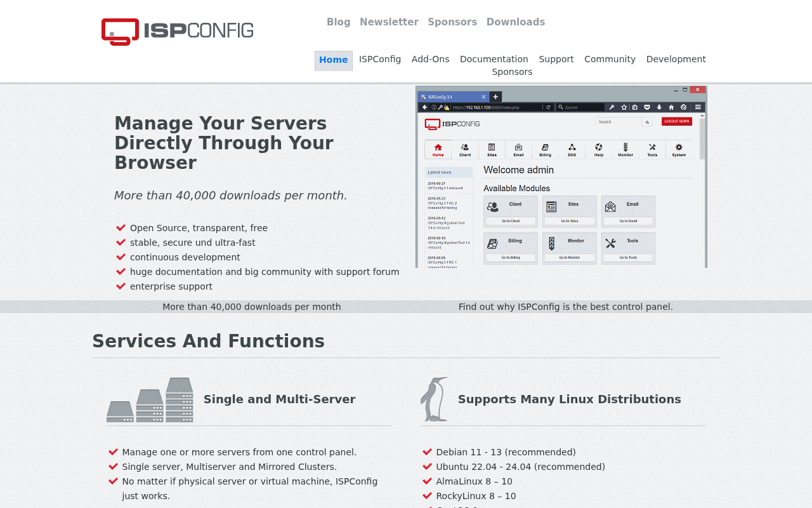Open the Downloads page
812x508 pixels.
[x=516, y=22]
